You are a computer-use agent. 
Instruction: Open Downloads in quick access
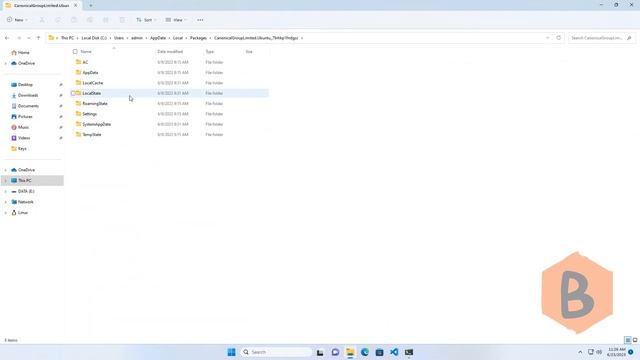(28, 95)
